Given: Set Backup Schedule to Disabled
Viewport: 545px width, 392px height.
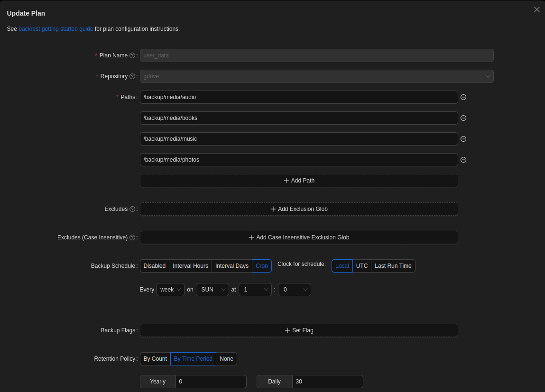Looking at the screenshot, I should [x=155, y=266].
